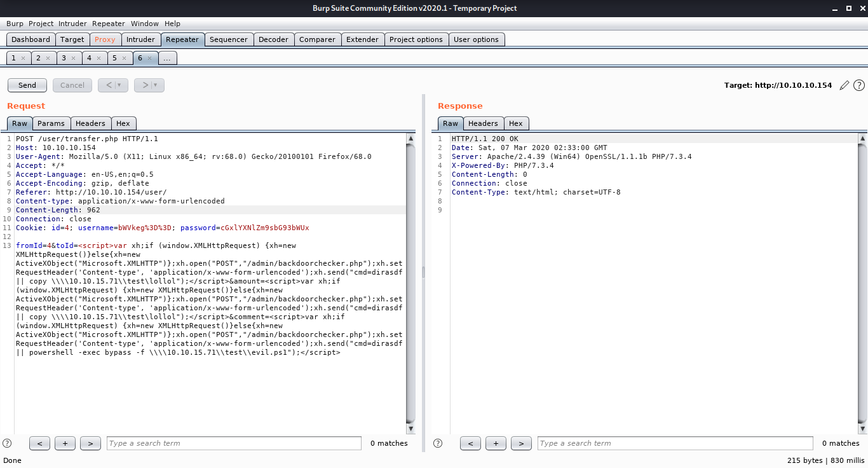Open the Help menu
This screenshot has height=468, width=868.
click(x=173, y=24)
